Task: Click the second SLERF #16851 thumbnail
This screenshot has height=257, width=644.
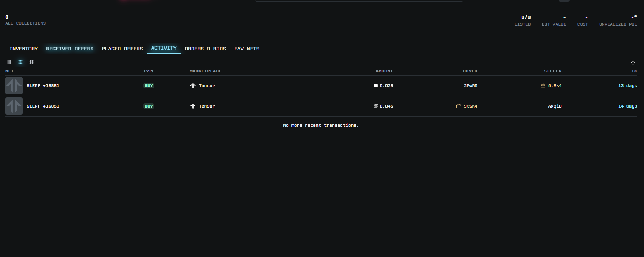Action: tap(14, 106)
